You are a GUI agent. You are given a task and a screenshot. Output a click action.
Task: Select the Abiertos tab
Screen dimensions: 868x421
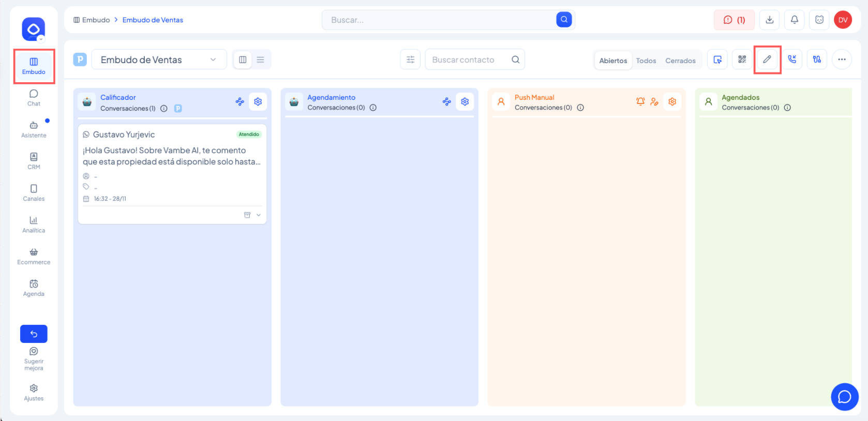613,61
